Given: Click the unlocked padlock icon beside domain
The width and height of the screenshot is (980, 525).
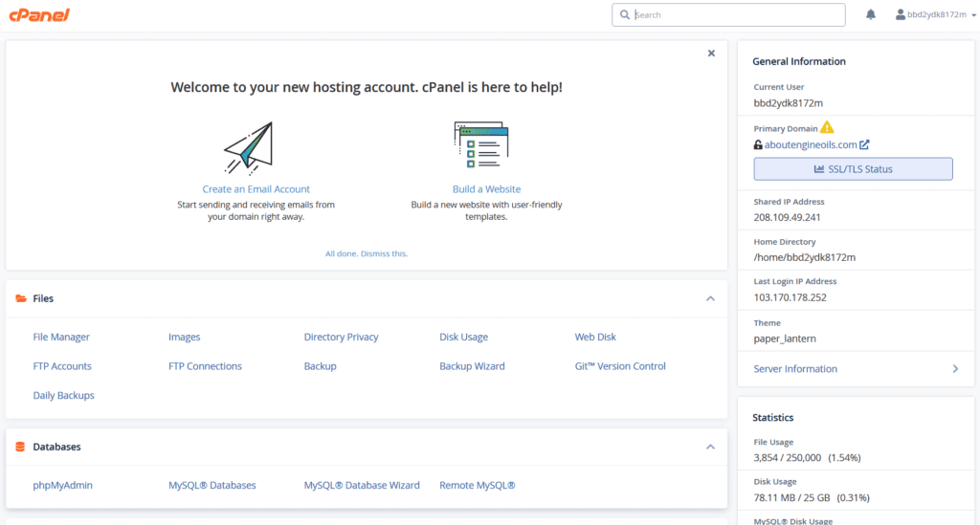Looking at the screenshot, I should [758, 144].
